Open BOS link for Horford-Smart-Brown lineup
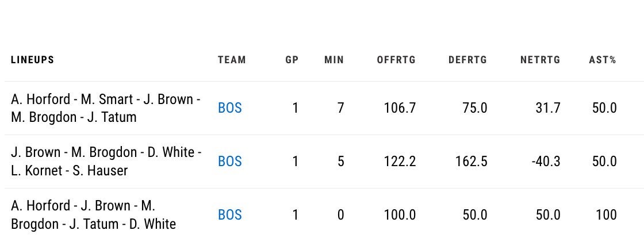 point(230,108)
